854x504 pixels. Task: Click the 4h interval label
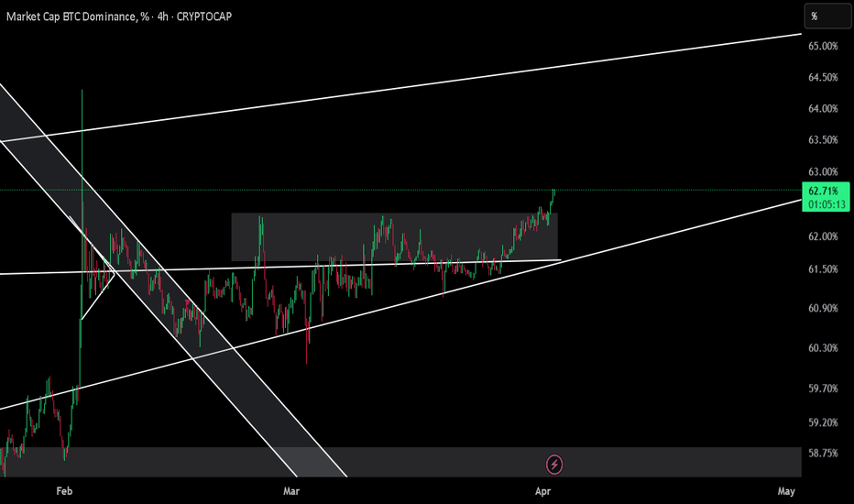(163, 16)
